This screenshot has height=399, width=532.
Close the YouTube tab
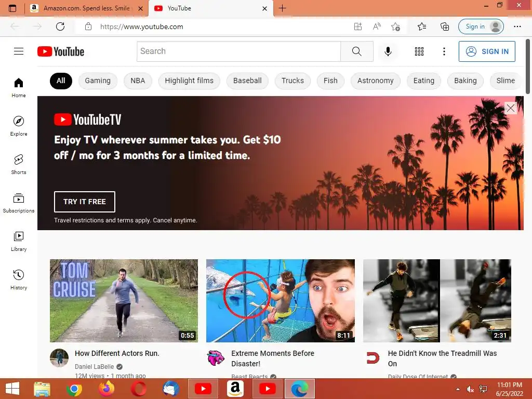[x=264, y=8]
